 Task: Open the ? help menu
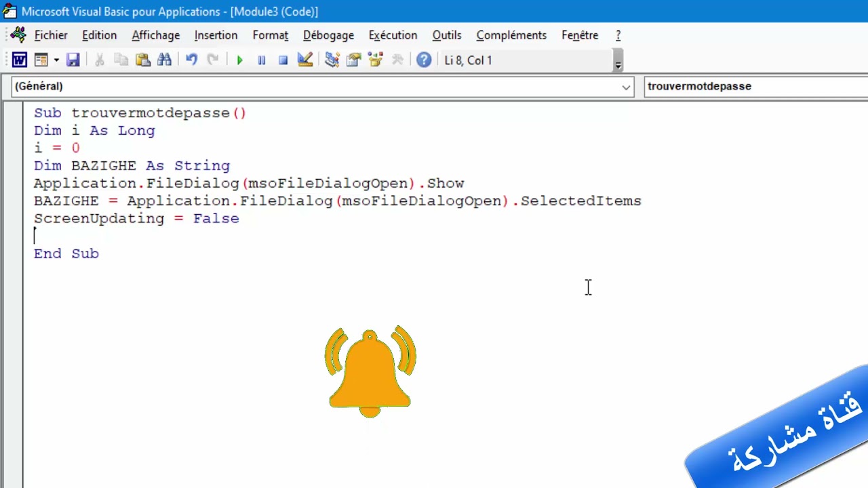click(618, 35)
